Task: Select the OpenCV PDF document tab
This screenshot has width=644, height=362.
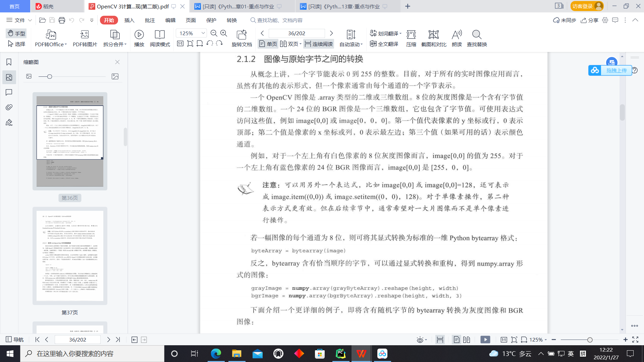Action: tap(131, 6)
